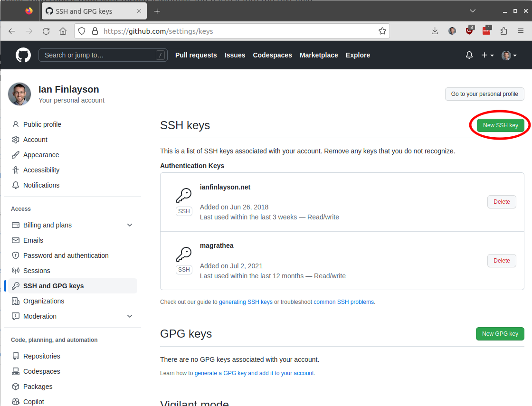The image size is (532, 406).
Task: Click the Search or jump to field
Action: [103, 55]
